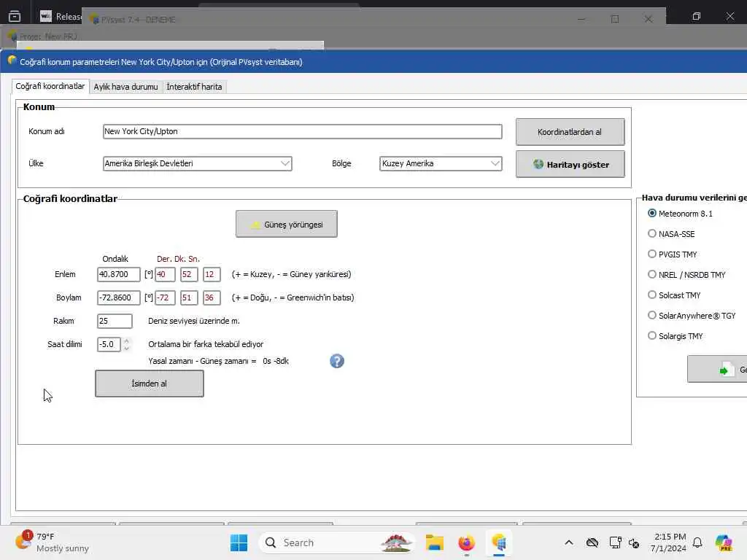Select Meteonorm 8.1 radio option
This screenshot has width=747, height=560.
click(652, 214)
